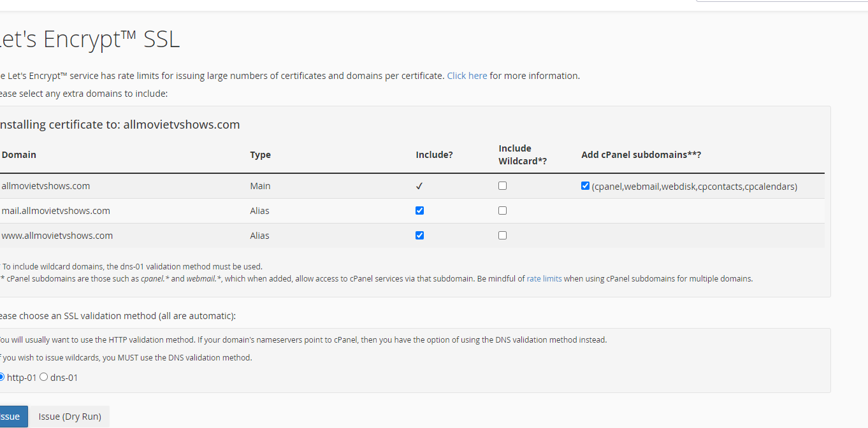Click the Type column header

[x=260, y=155]
